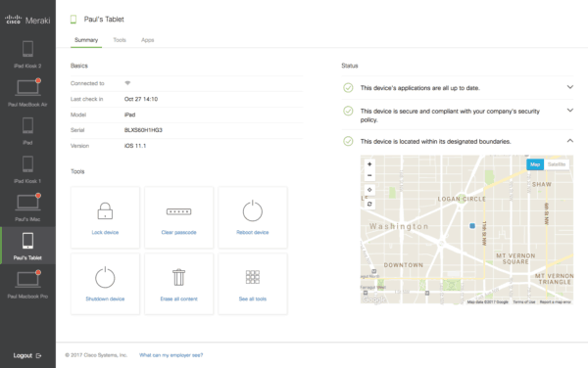Image resolution: width=588 pixels, height=368 pixels.
Task: Click the Shutdown device power icon
Action: click(105, 277)
